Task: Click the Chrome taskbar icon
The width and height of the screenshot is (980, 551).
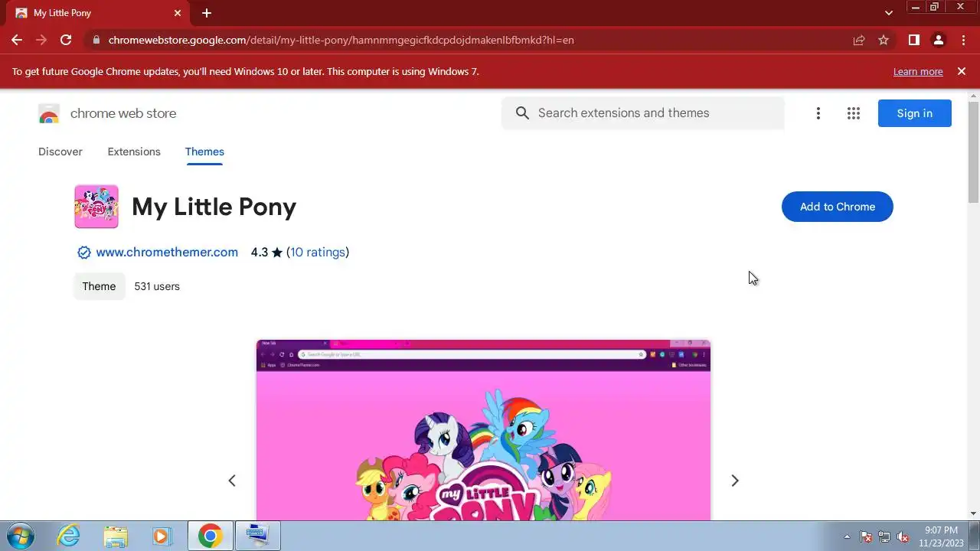Action: [x=211, y=536]
